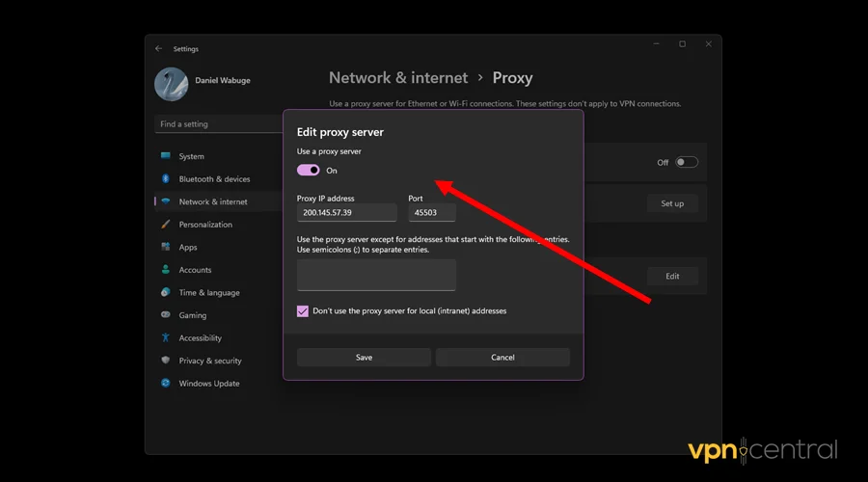This screenshot has width=868, height=482.
Task: Select the Personalization brush icon
Action: point(166,225)
